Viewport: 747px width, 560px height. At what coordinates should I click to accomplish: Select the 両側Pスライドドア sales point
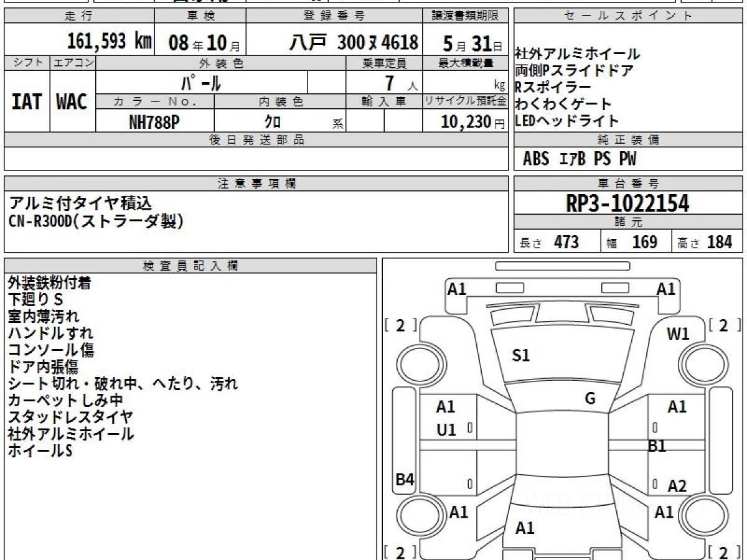click(x=575, y=70)
